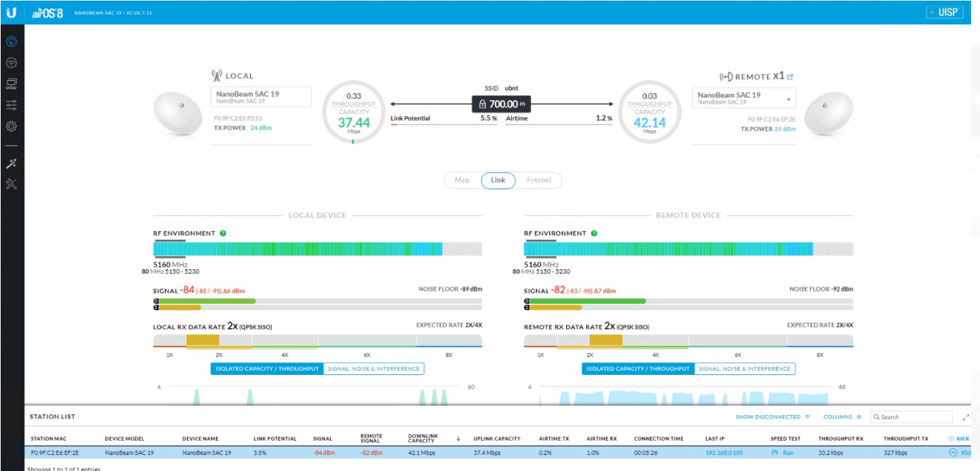Open System gear icon in sidebar

11,126
